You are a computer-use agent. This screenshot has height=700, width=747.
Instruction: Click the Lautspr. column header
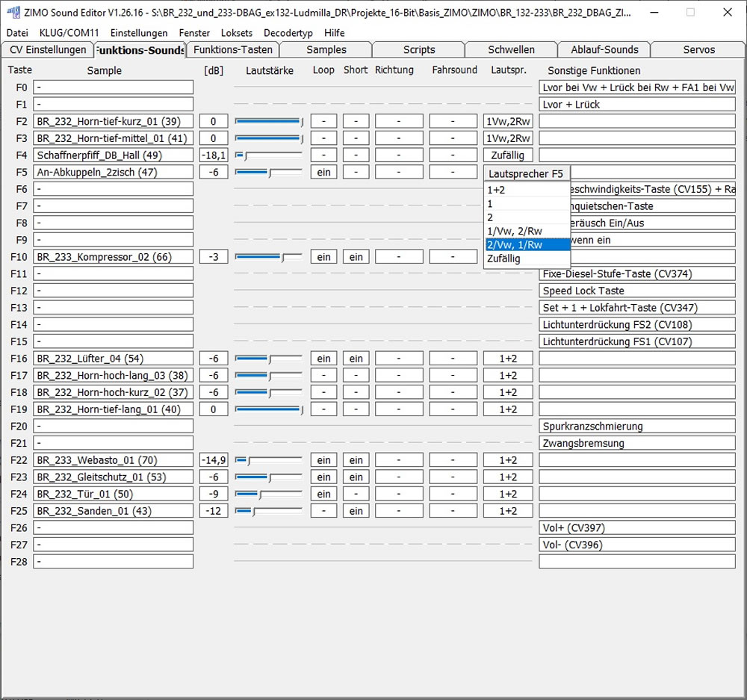pos(509,70)
